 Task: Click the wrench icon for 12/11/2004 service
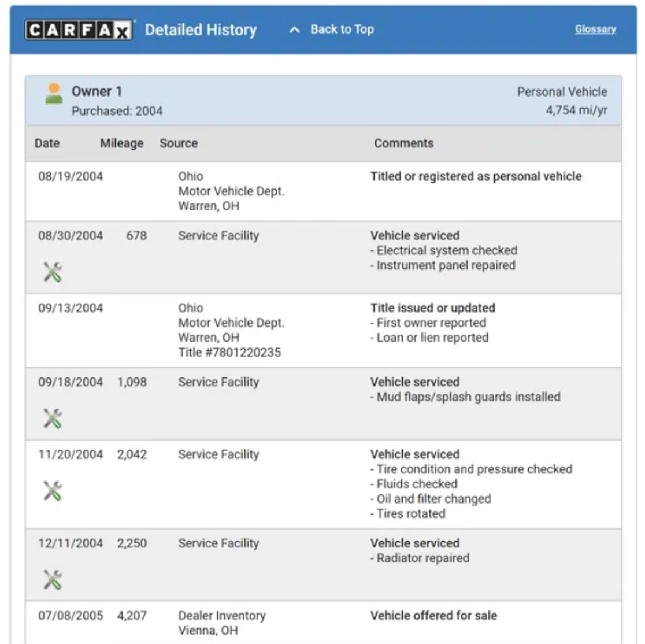coord(53,580)
